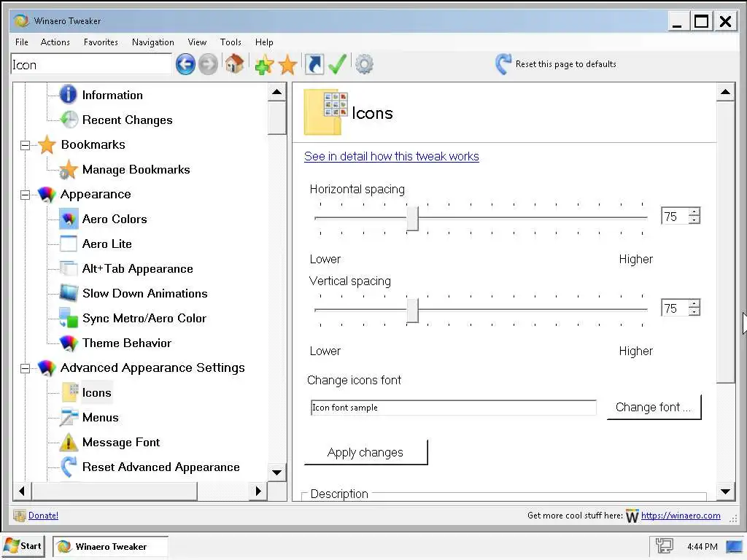Click the green checkmark toolbar icon
This screenshot has width=747, height=560.
(x=337, y=64)
